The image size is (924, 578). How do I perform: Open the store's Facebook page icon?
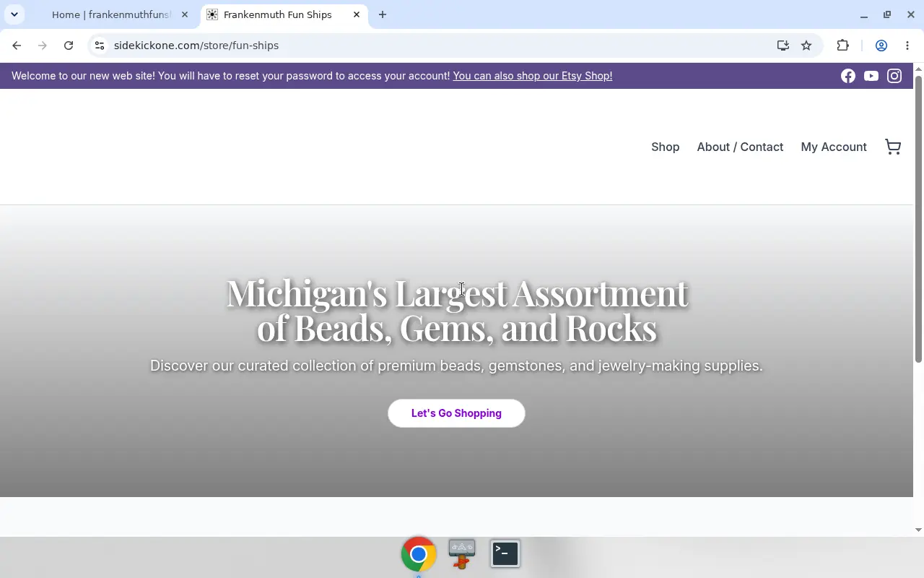point(848,76)
